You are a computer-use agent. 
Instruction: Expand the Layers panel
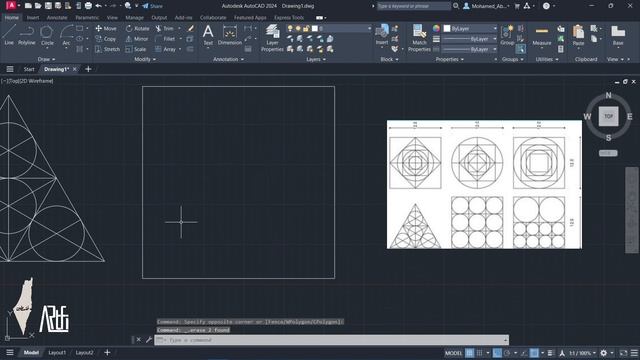pyautogui.click(x=316, y=59)
